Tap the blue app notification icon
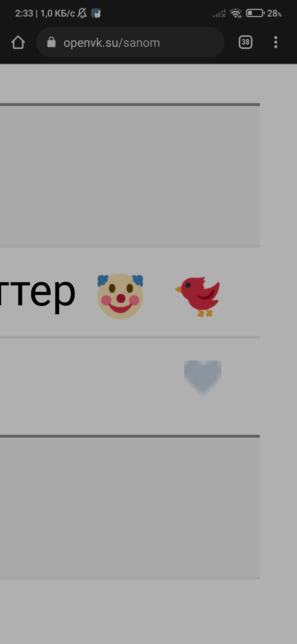 click(x=96, y=13)
